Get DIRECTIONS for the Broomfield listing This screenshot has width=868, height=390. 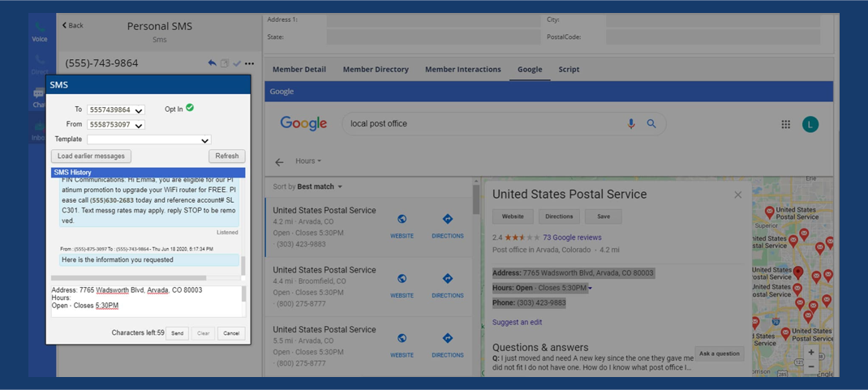[x=448, y=285]
